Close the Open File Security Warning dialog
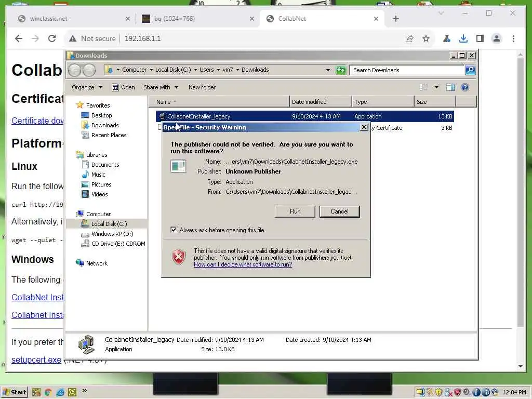Viewport: 532px width, 399px height. point(364,127)
